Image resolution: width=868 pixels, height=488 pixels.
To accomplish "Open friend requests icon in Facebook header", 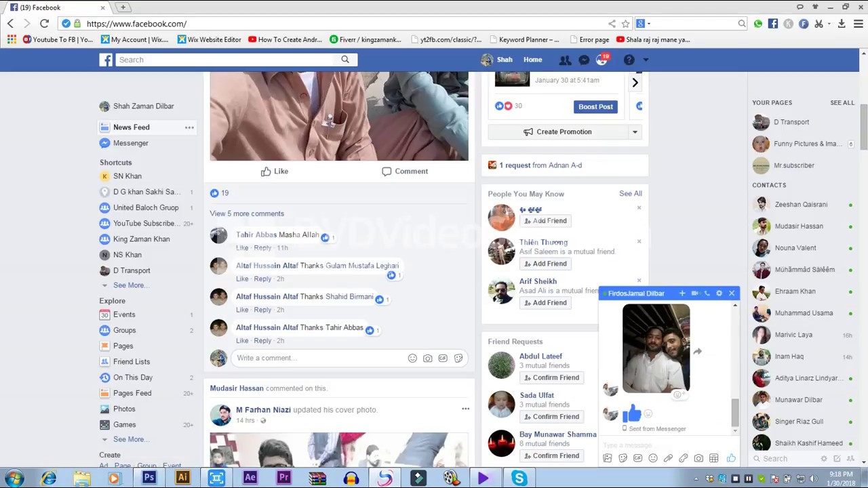I will coord(565,60).
